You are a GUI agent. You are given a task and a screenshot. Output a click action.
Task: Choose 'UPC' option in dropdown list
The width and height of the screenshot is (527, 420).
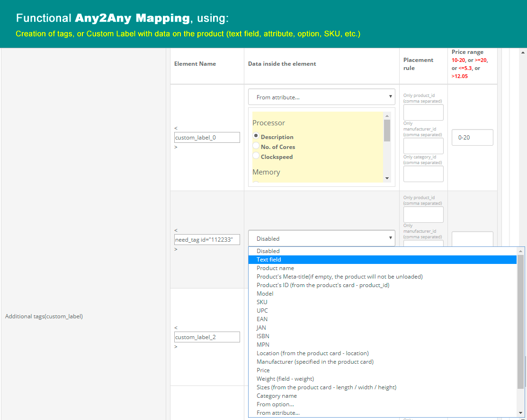(x=383, y=311)
